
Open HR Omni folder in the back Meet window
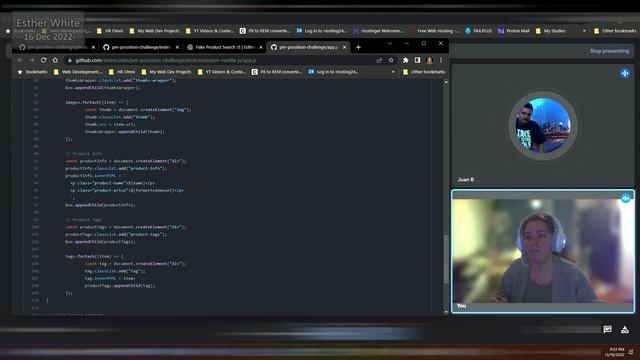point(110,31)
